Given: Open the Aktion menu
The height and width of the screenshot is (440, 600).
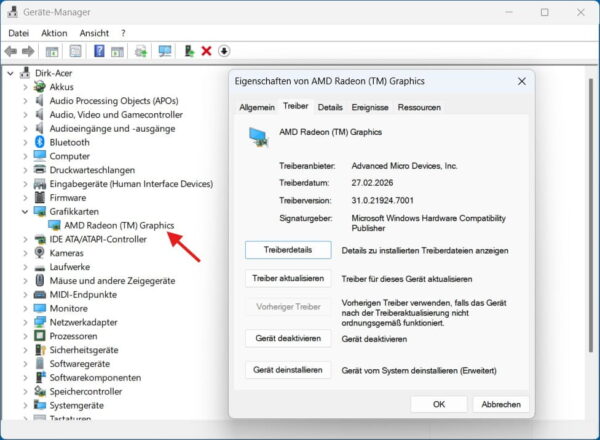Looking at the screenshot, I should (54, 33).
